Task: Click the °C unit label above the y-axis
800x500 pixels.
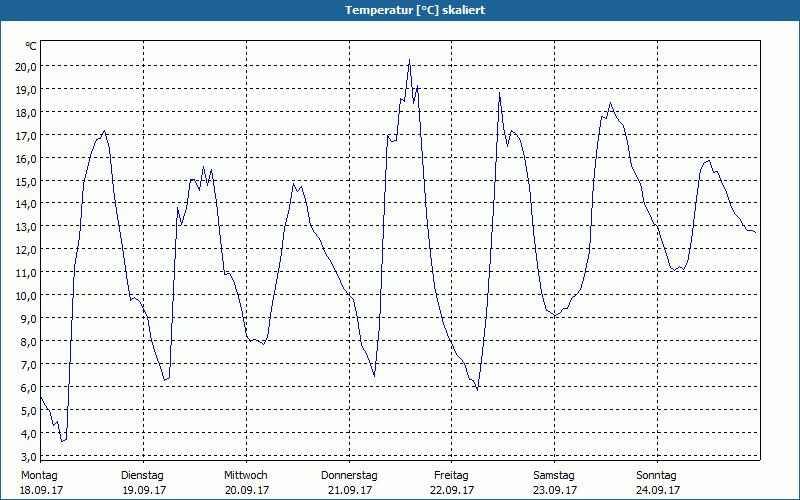Action: click(30, 46)
